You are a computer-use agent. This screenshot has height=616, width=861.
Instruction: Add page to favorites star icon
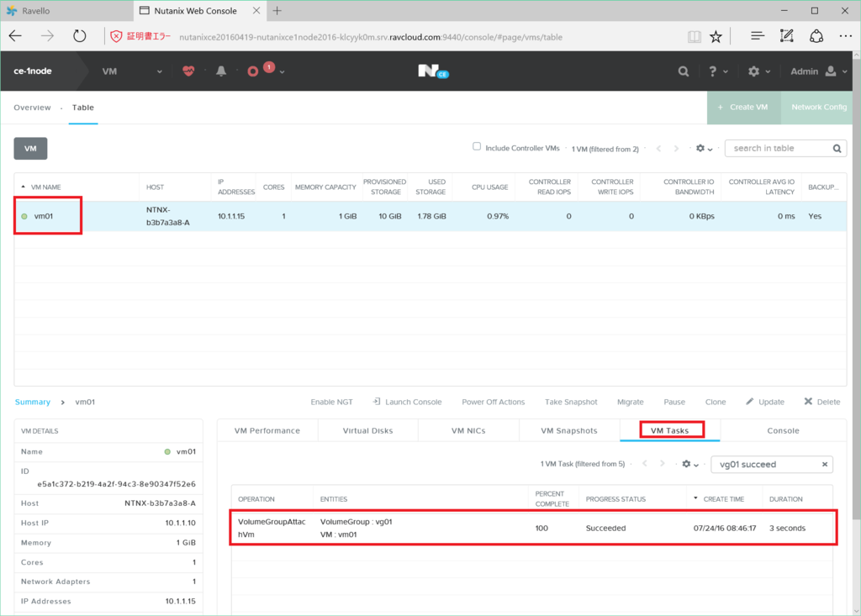click(716, 37)
